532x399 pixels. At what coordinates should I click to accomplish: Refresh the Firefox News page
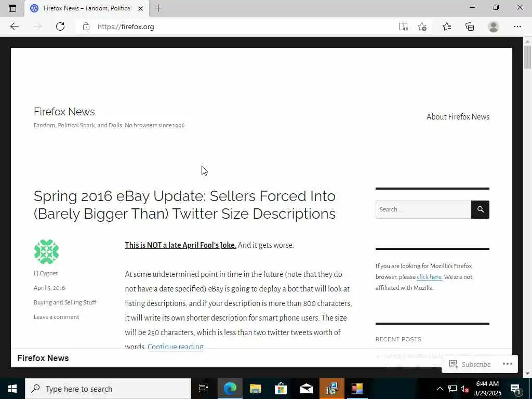(x=60, y=26)
